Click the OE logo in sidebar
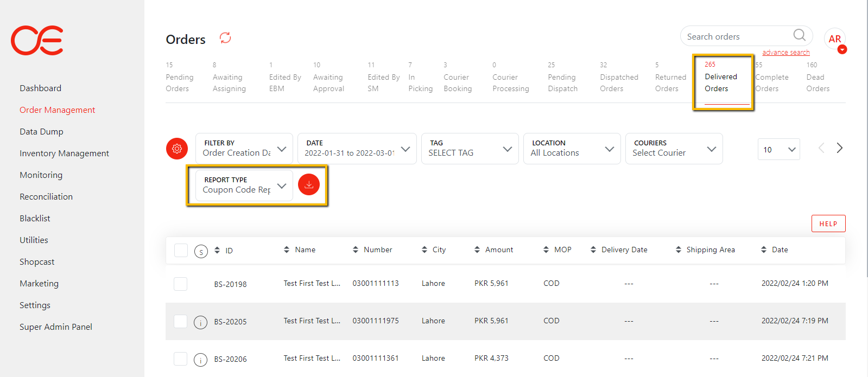 [37, 41]
